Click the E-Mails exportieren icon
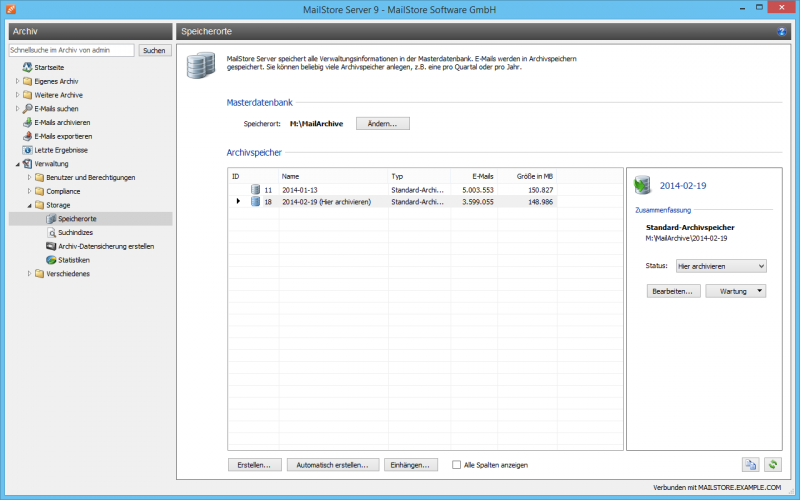Screen dimensions: 800x500 click(x=27, y=136)
